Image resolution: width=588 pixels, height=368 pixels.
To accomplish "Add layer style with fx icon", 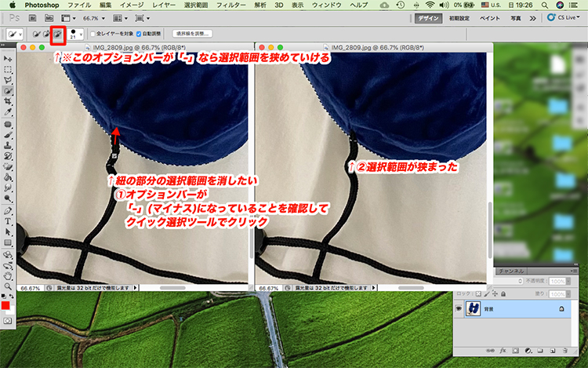I will (x=503, y=351).
